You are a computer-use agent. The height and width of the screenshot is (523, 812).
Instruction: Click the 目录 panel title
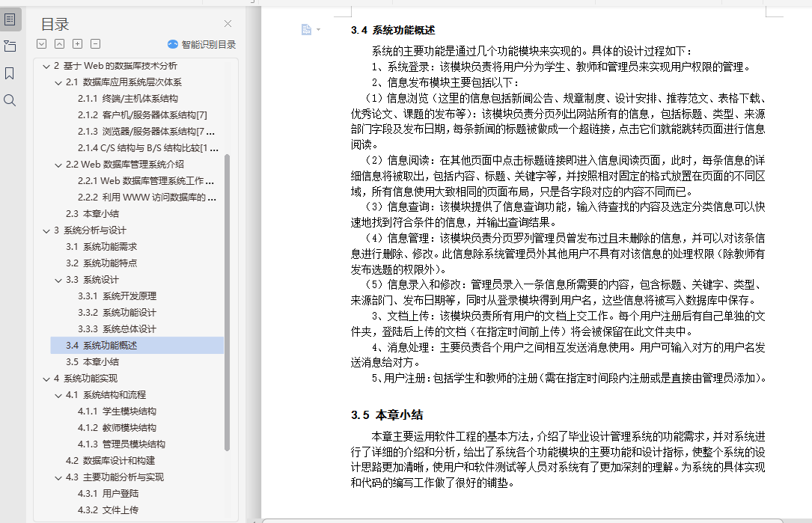click(55, 25)
